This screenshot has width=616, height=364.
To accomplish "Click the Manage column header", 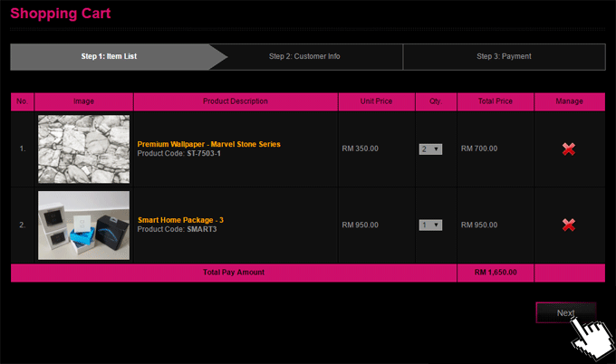I will pyautogui.click(x=569, y=101).
